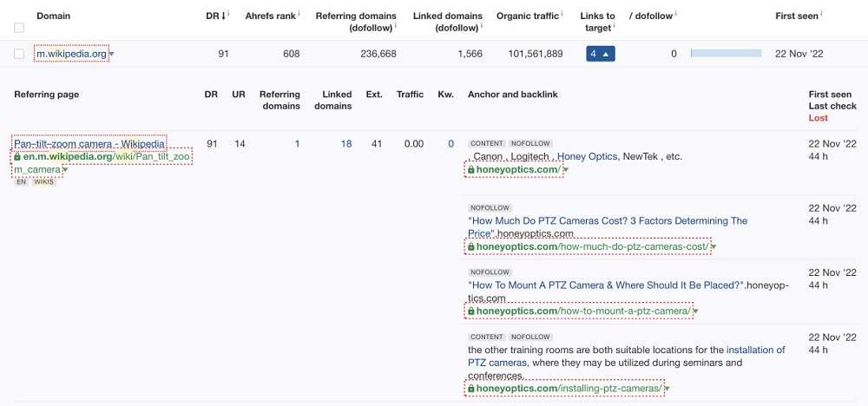Toggle the select-all checkbox in header

19,28
